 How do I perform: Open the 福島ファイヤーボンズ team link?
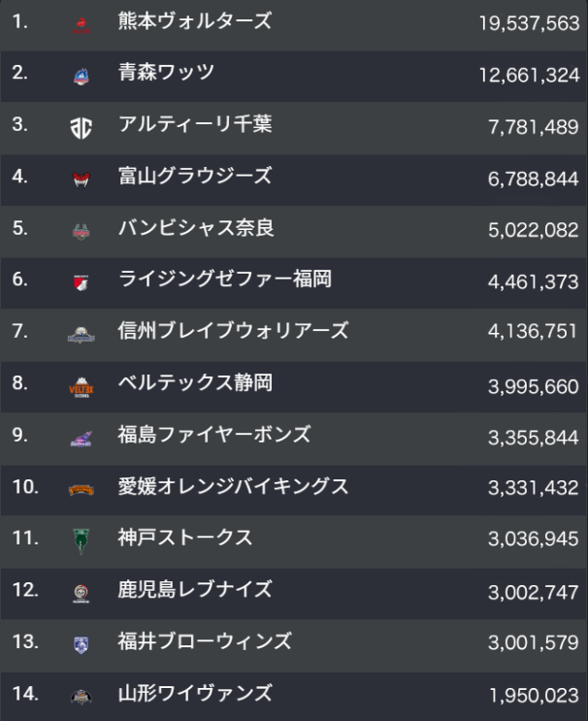click(214, 435)
